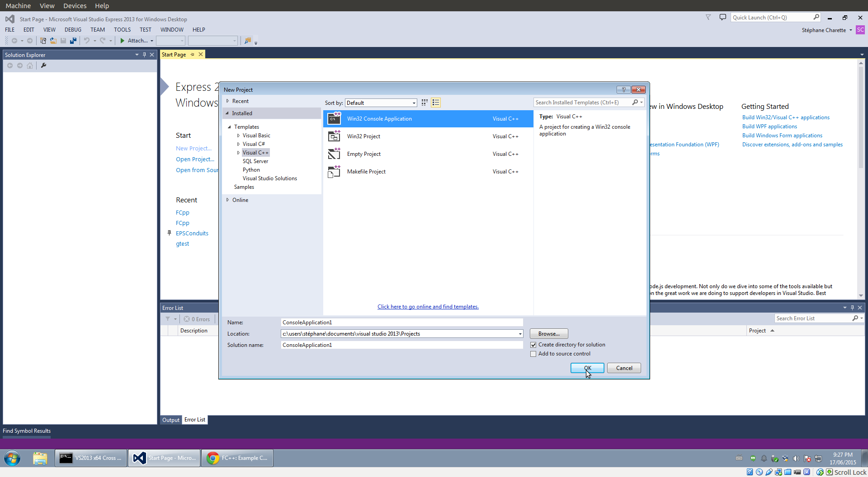868x477 pixels.
Task: Click the Windows Start orb
Action: pyautogui.click(x=12, y=458)
